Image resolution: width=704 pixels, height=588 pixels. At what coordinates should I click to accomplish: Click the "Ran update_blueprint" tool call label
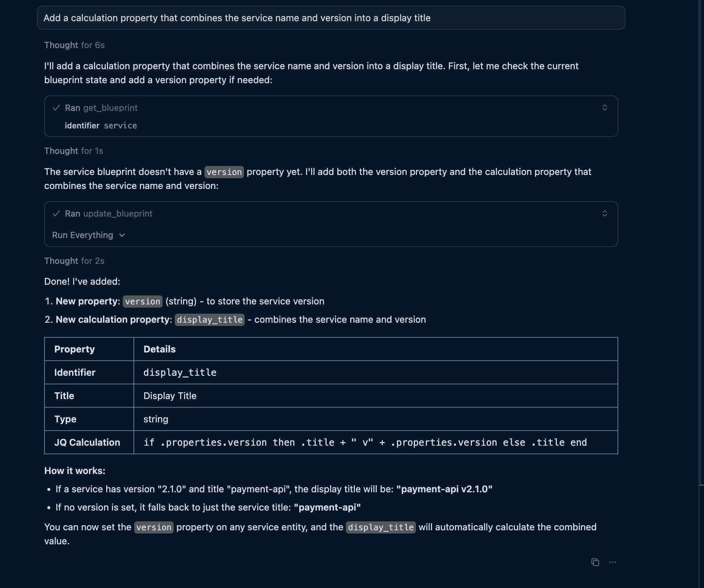coord(108,214)
